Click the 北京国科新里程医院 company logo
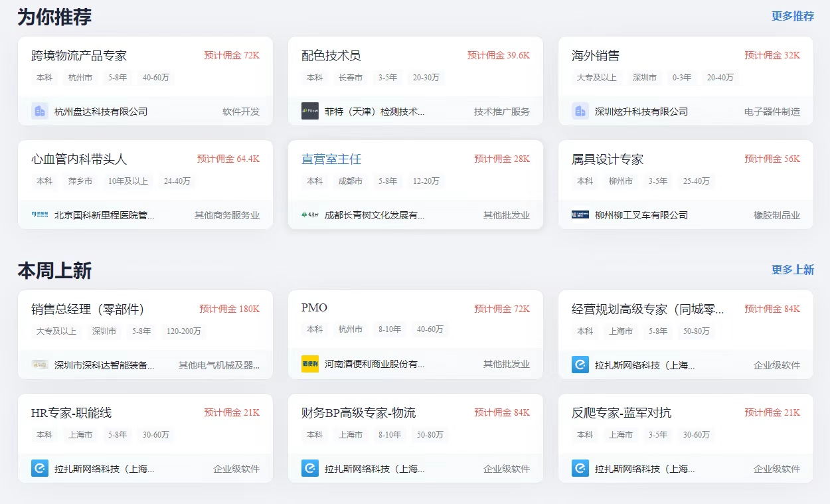This screenshot has width=830, height=504. [40, 214]
